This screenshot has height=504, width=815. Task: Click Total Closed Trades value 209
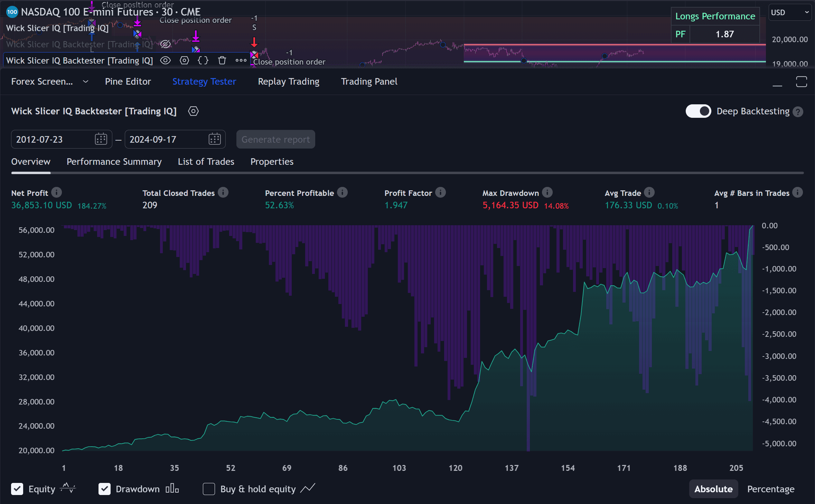[x=150, y=205]
